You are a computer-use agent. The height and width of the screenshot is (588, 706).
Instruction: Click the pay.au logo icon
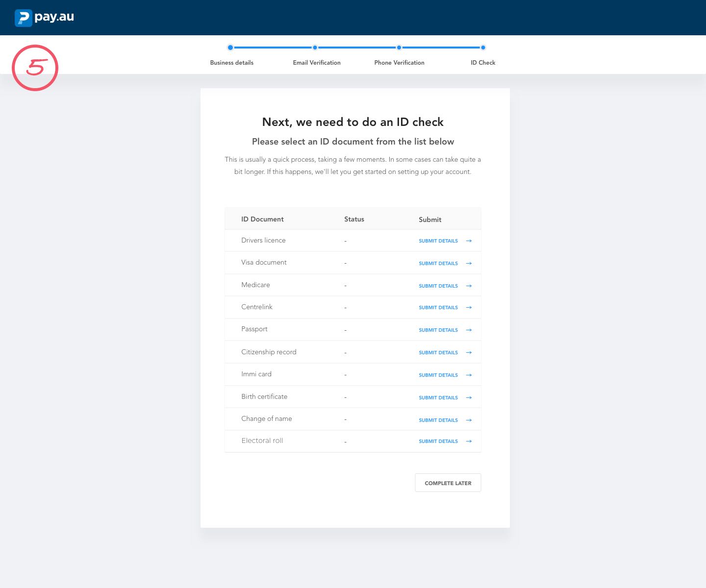(23, 18)
